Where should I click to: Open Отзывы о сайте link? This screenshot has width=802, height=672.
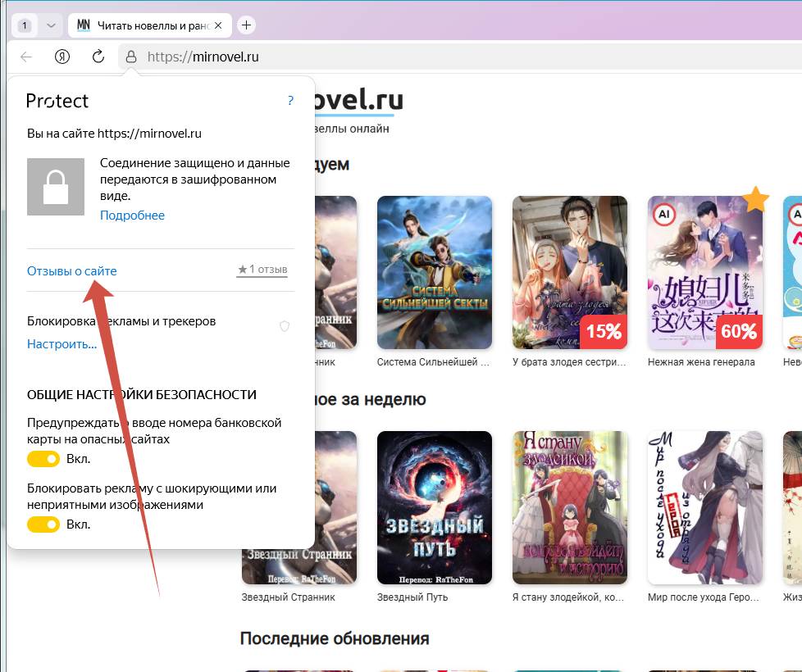click(x=71, y=270)
